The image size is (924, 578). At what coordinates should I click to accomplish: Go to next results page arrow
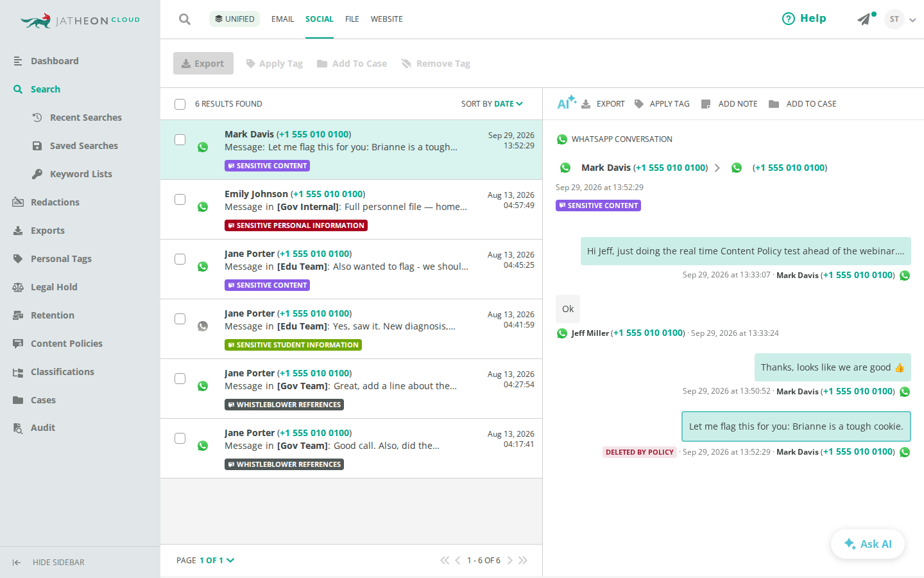[510, 561]
